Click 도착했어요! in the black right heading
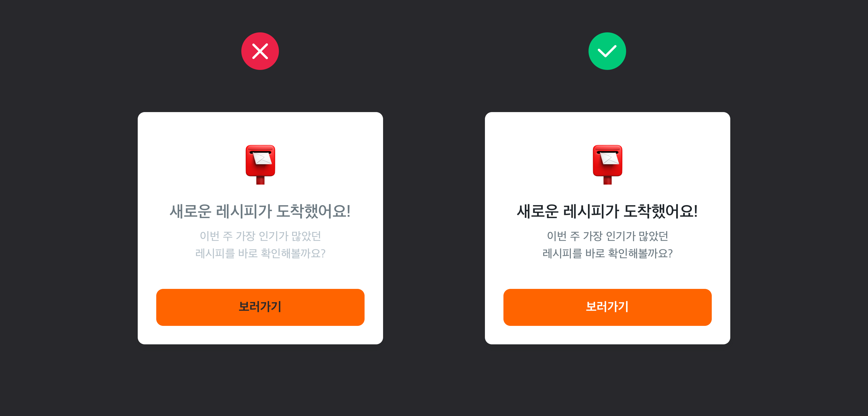The width and height of the screenshot is (868, 416). tap(661, 211)
